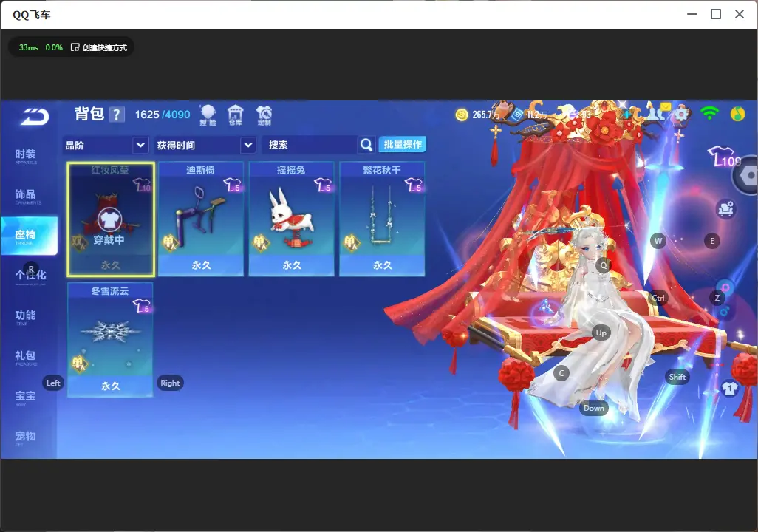Open the QQ Music yellow icon
The width and height of the screenshot is (758, 532).
coord(738,114)
